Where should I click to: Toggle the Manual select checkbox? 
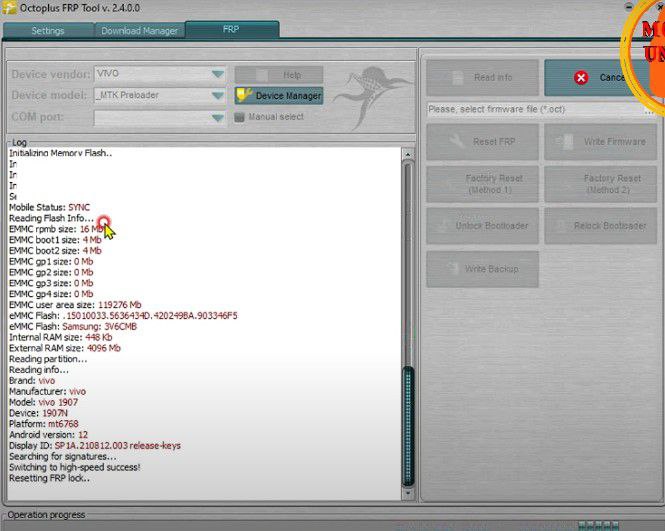(239, 117)
